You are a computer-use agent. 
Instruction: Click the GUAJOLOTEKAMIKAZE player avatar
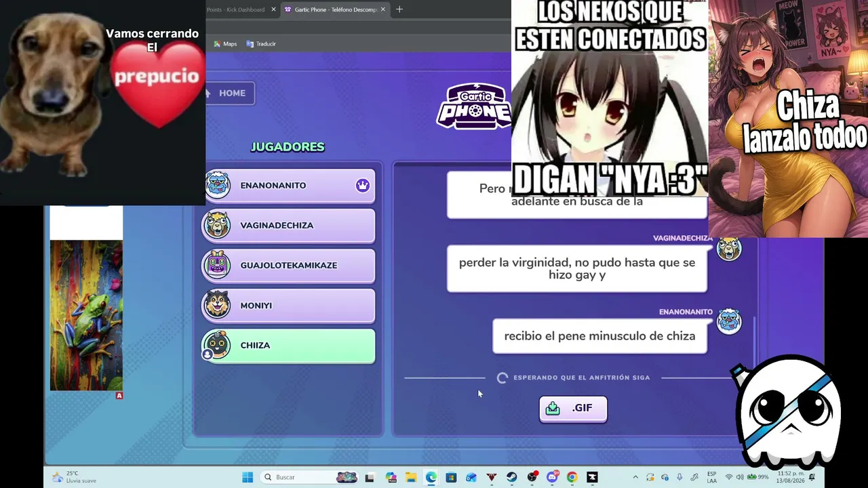click(218, 265)
